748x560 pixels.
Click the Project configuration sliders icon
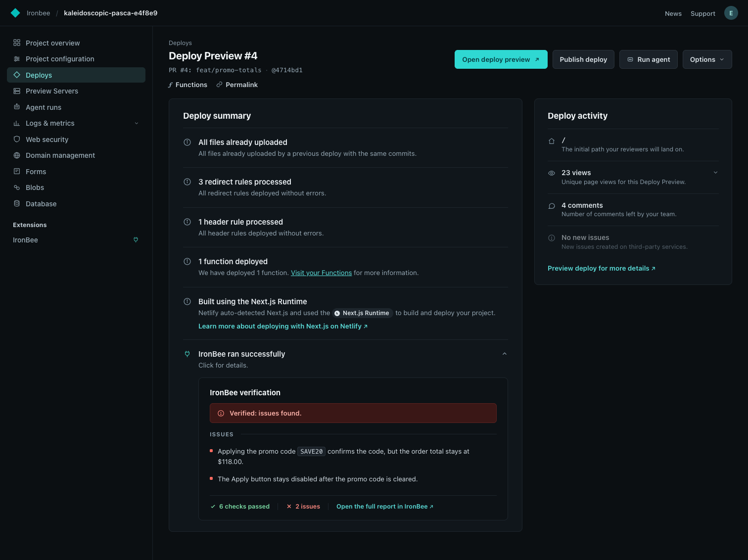coord(17,59)
